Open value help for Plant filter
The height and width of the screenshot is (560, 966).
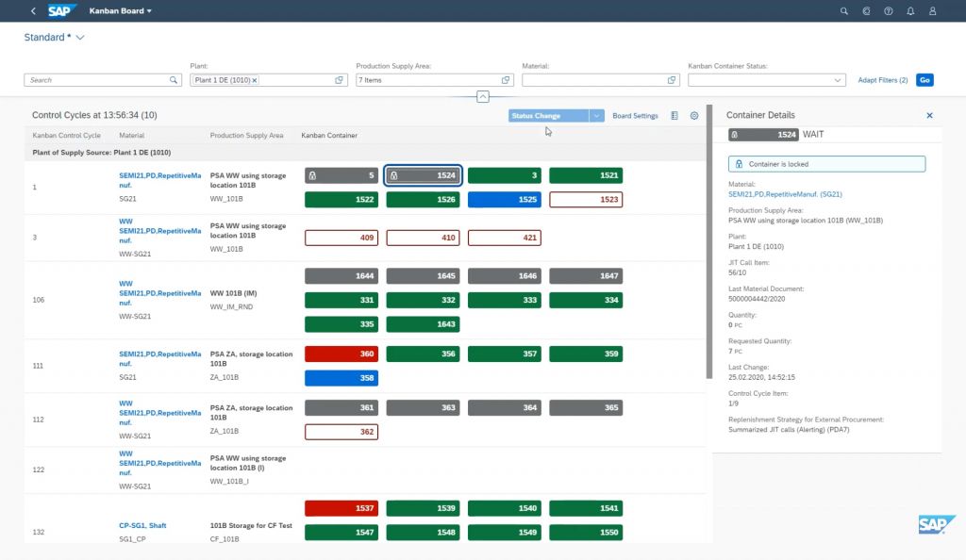(340, 80)
